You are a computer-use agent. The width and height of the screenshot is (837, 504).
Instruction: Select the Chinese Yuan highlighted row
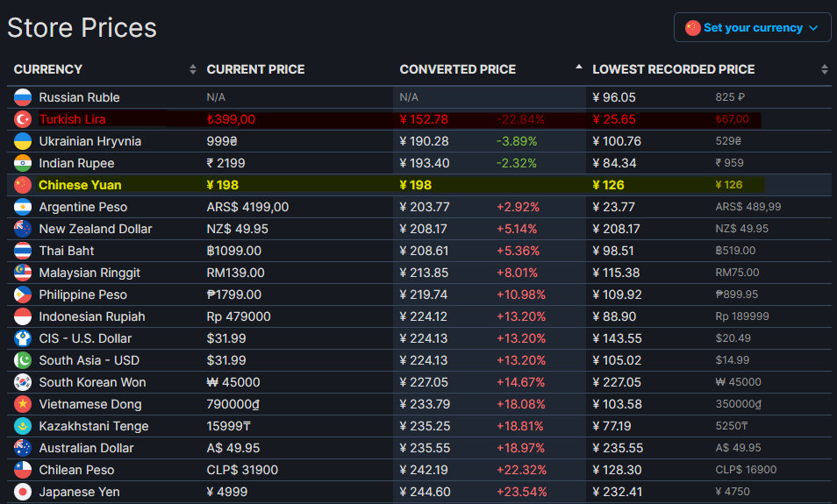pos(80,185)
